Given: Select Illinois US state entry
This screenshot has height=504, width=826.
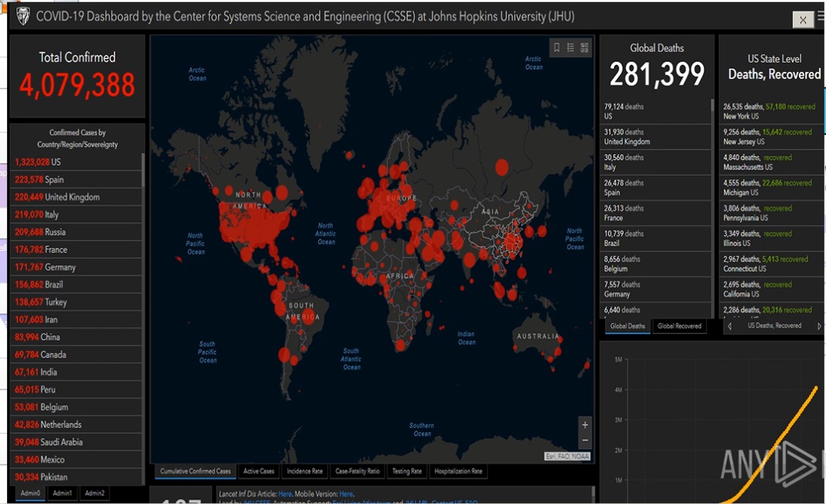Looking at the screenshot, I should [x=772, y=238].
